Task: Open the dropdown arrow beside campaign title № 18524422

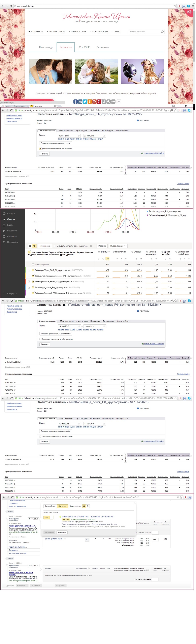Action: pyautogui.click(x=142, y=115)
